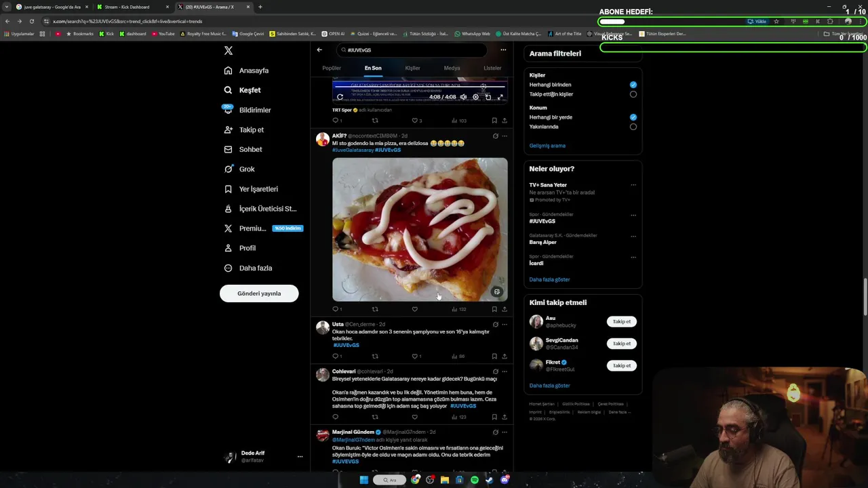Viewport: 868px width, 488px height.
Task: Open Profil page
Action: coord(239,248)
